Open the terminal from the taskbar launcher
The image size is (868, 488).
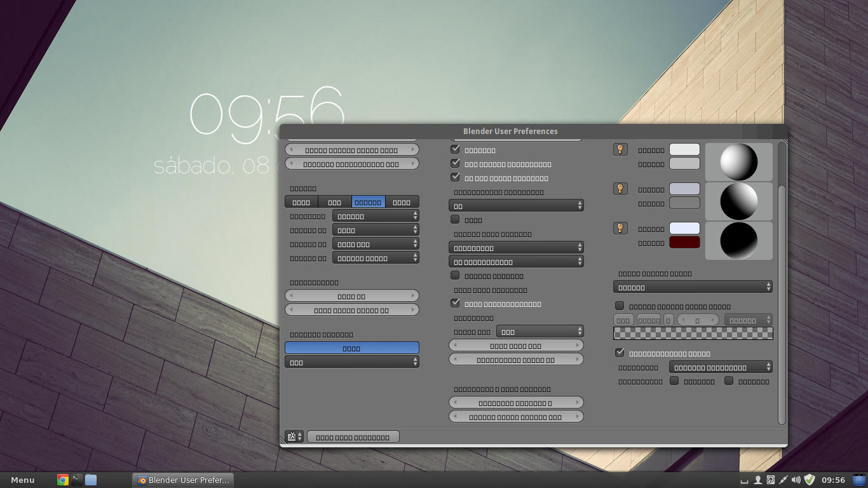pyautogui.click(x=76, y=480)
